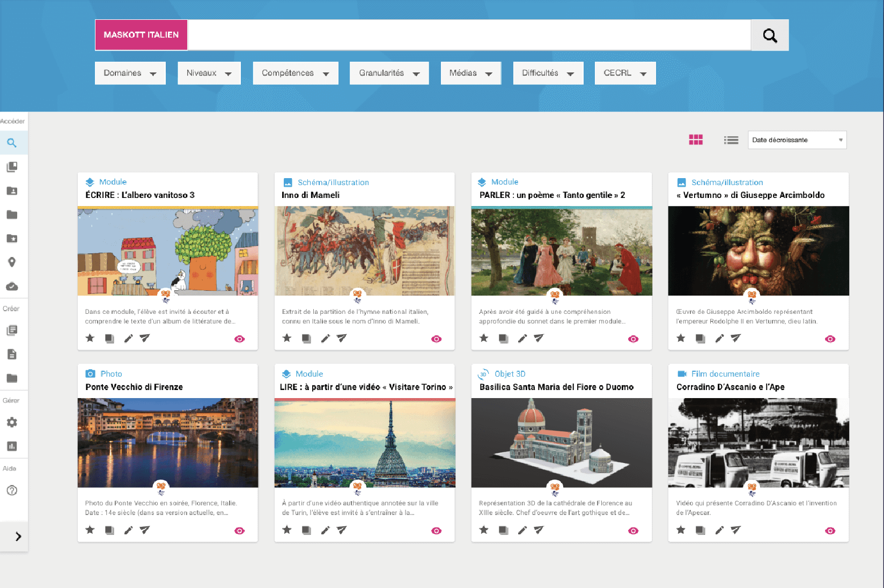The height and width of the screenshot is (588, 884).
Task: Select the search item in sidebar
Action: point(12,143)
